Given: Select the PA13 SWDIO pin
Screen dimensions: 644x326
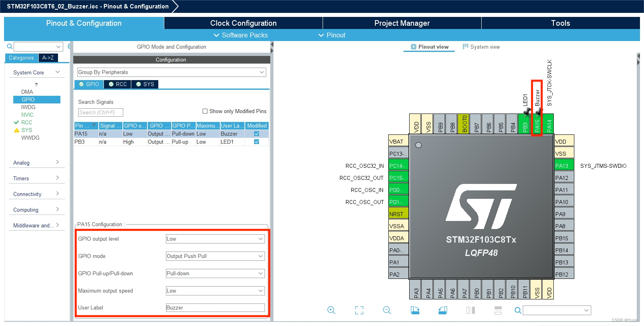Looking at the screenshot, I should point(564,165).
